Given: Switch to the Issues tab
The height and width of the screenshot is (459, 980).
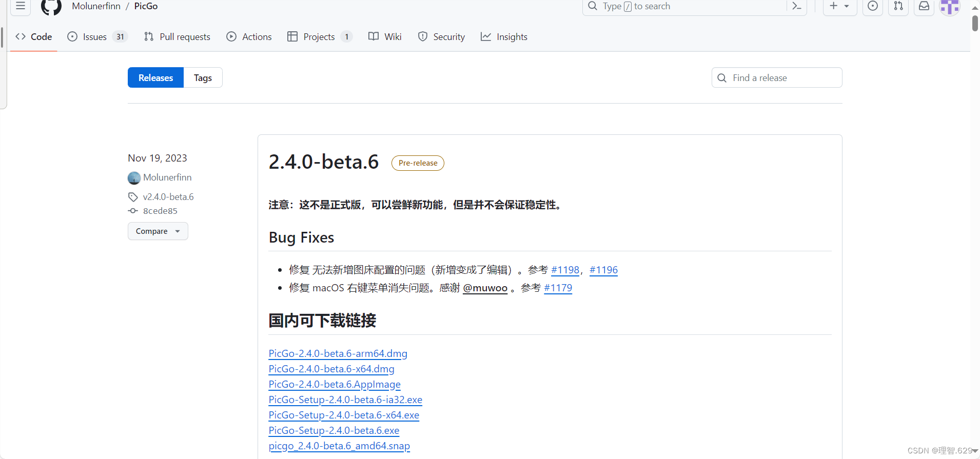Looking at the screenshot, I should [97, 36].
